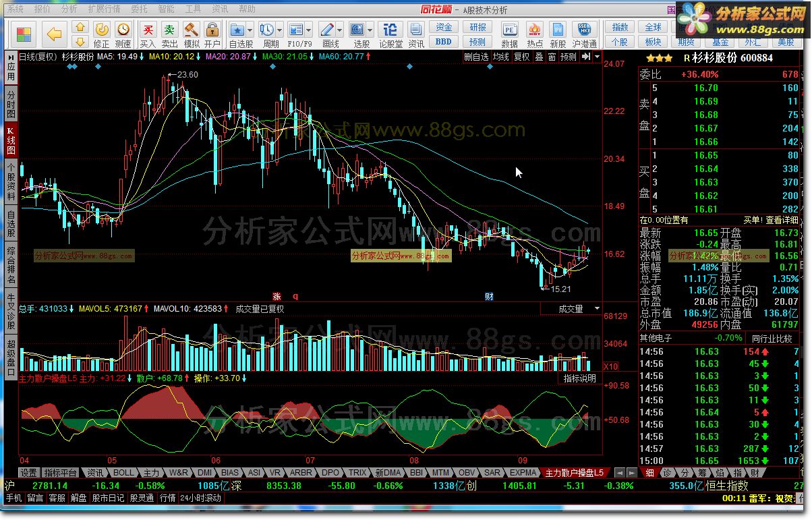Select the 个股资料 sidebar tab
The height and width of the screenshot is (520, 812).
(x=11, y=182)
